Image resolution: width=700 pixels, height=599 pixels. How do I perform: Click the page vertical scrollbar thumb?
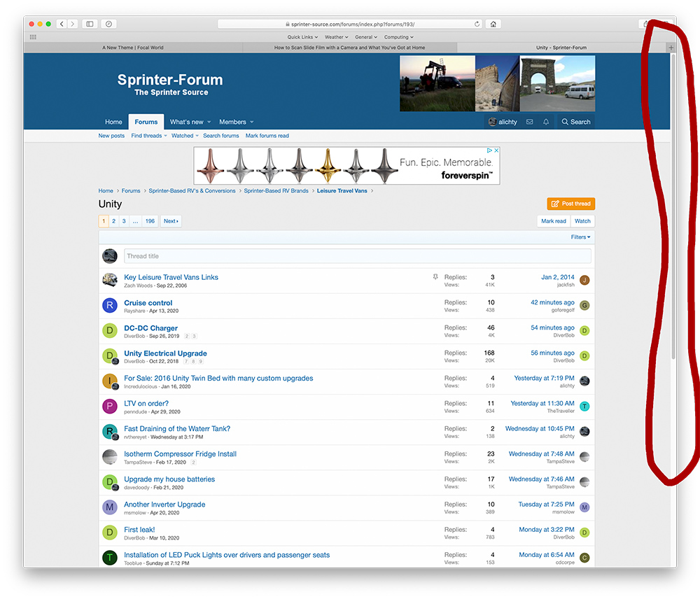673,206
